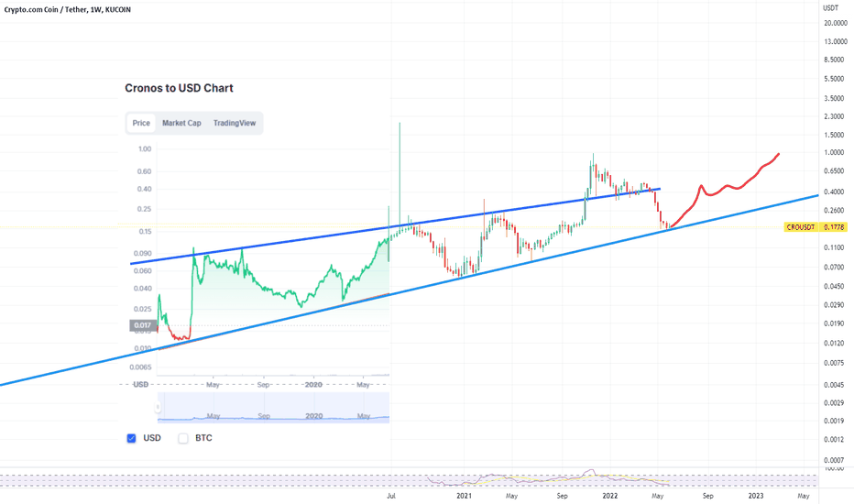Click the USDT currency label on price axis
Viewport: 854px width, 504px height.
[x=830, y=7]
